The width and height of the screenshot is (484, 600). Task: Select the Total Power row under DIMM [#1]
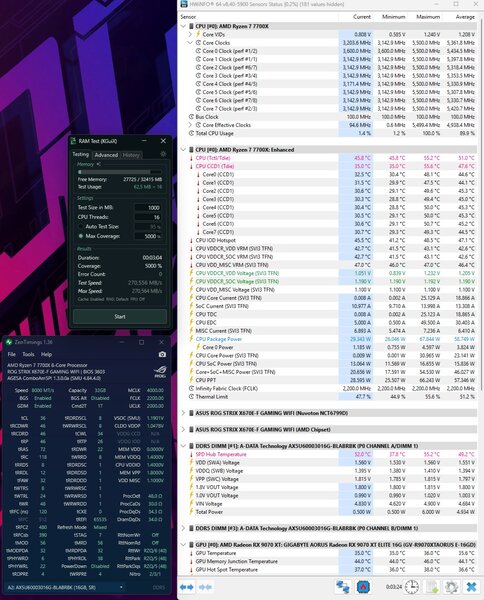click(x=328, y=512)
